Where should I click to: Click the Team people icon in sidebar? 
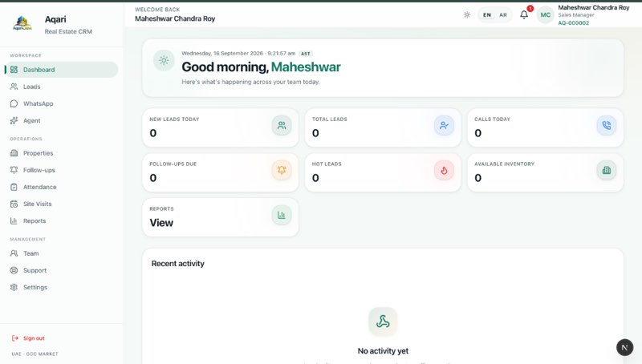coord(14,253)
